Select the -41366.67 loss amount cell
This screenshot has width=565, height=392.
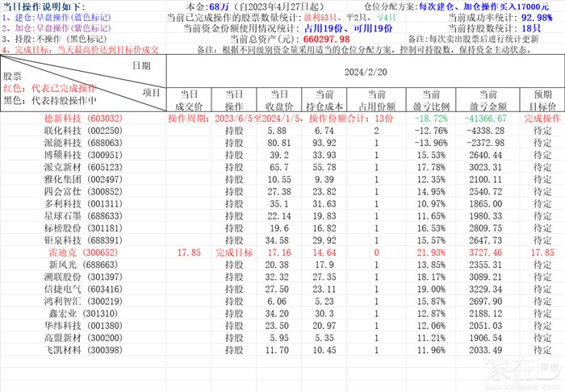pos(486,119)
